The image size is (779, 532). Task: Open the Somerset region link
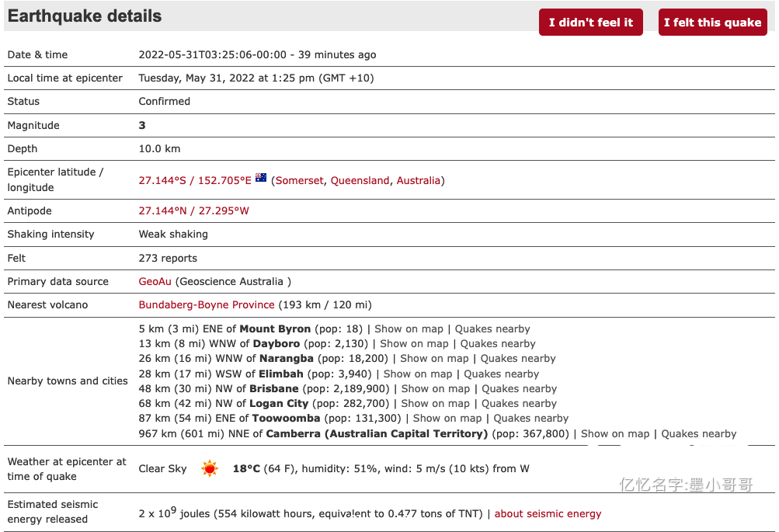299,180
